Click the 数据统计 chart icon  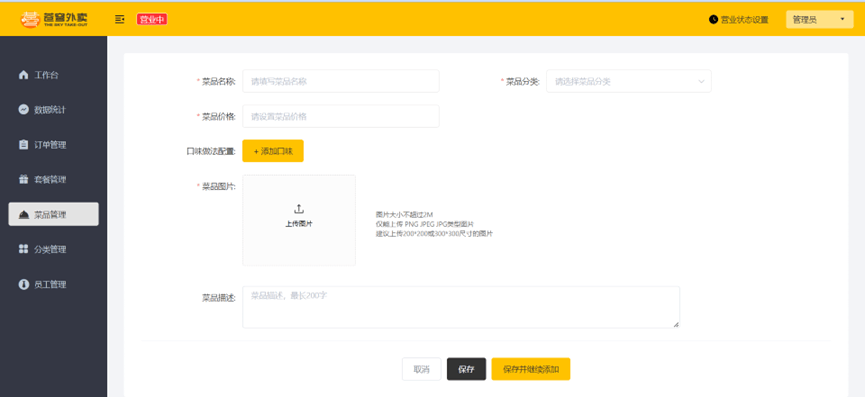pyautogui.click(x=23, y=110)
